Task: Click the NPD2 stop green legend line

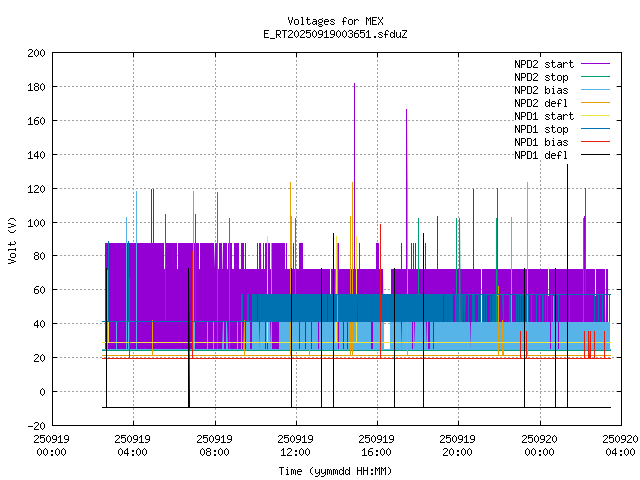Action: 595,77
